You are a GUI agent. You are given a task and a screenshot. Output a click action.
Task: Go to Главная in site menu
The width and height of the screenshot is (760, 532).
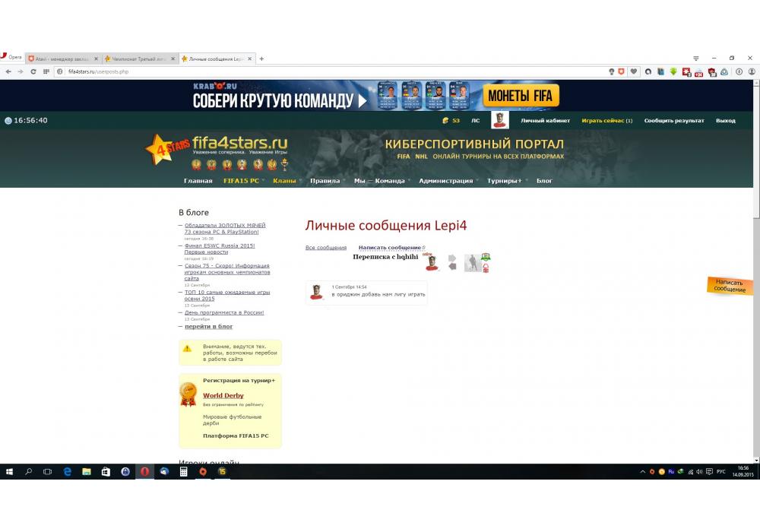(198, 181)
